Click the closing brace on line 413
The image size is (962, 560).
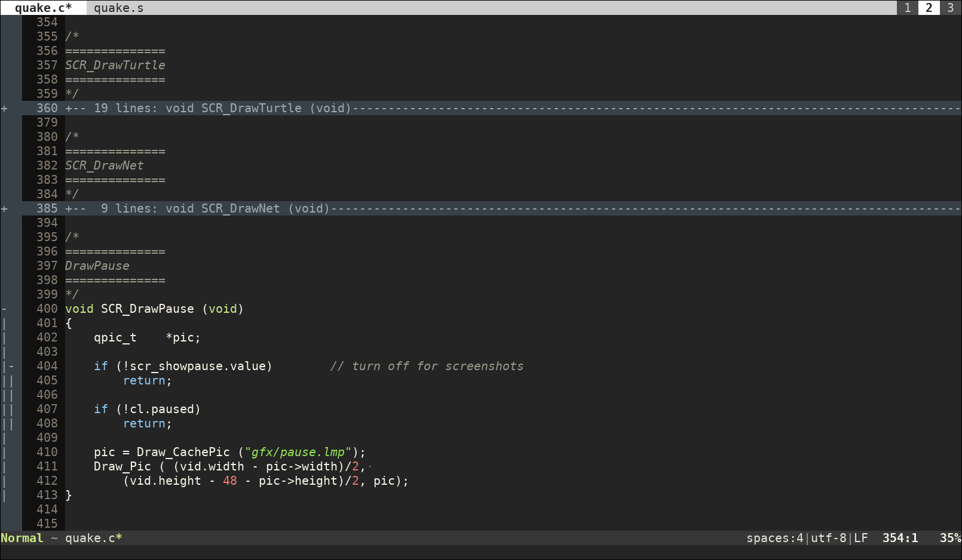pyautogui.click(x=69, y=495)
